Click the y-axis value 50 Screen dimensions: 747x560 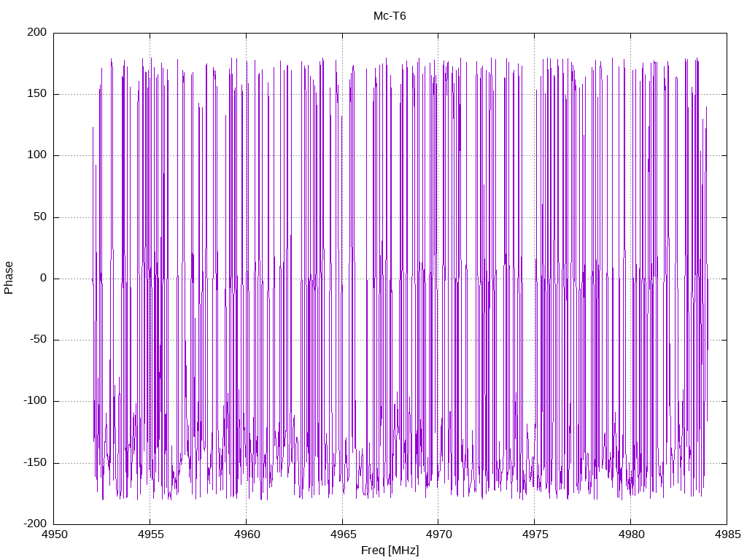click(x=40, y=217)
